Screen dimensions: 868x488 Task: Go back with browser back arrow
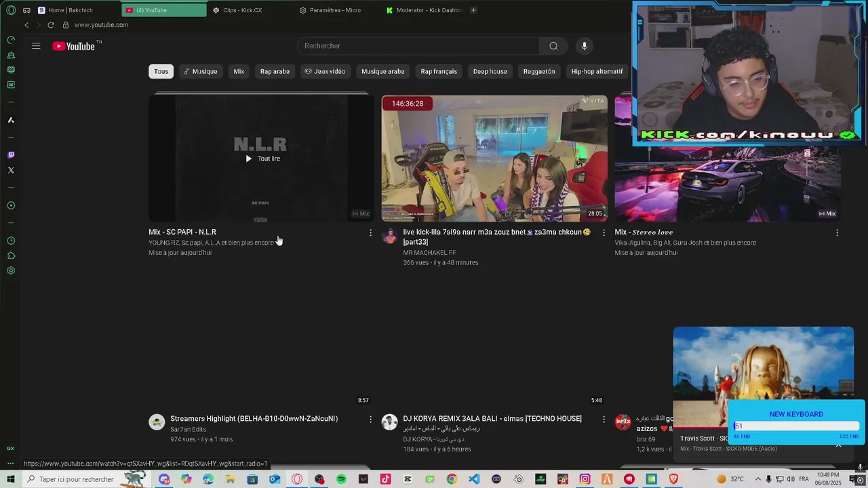point(26,25)
